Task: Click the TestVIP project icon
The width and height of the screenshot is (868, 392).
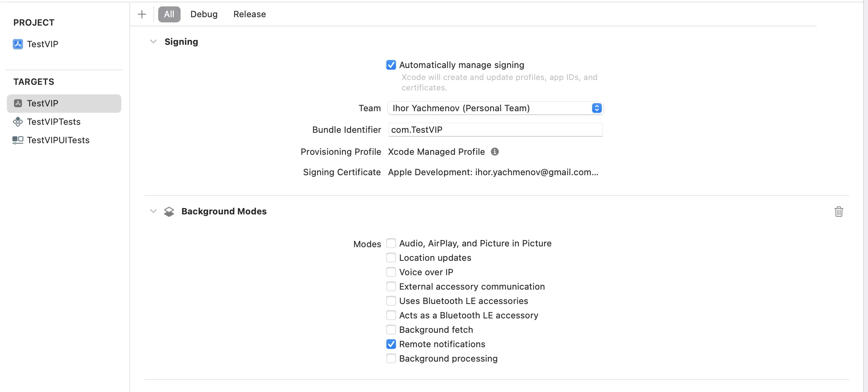Action: (18, 44)
